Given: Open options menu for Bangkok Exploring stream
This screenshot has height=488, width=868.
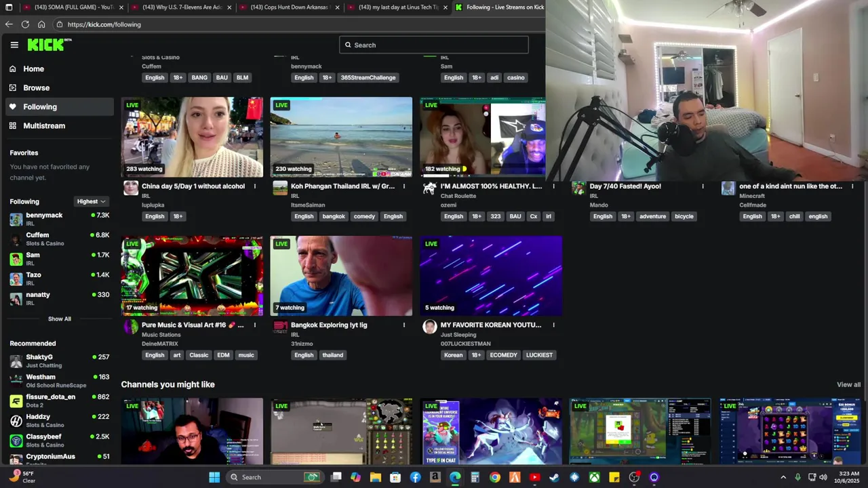Looking at the screenshot, I should tap(404, 325).
